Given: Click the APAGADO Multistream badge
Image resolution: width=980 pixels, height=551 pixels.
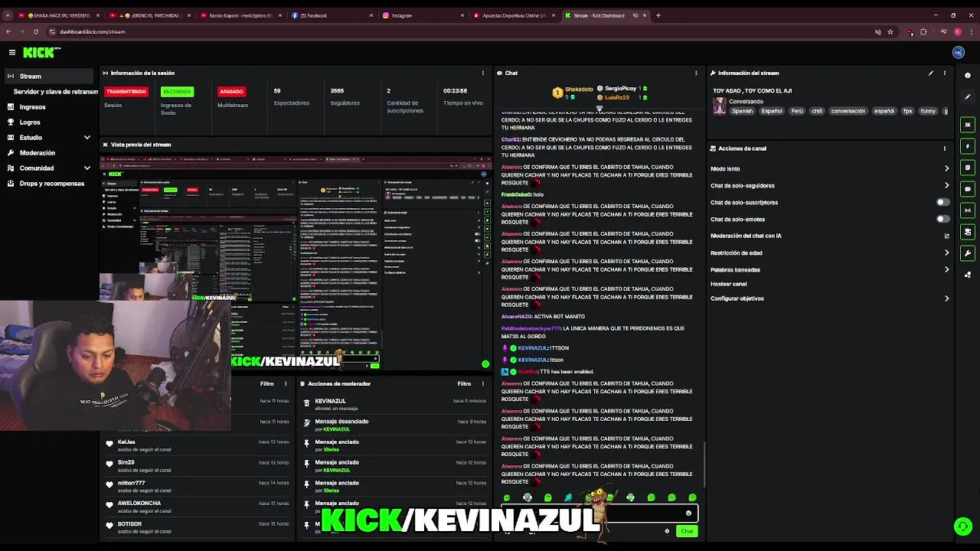Looking at the screenshot, I should (x=231, y=91).
